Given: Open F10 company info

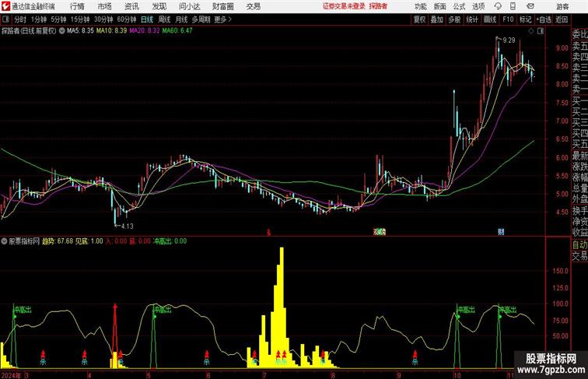Looking at the screenshot, I should [x=508, y=19].
